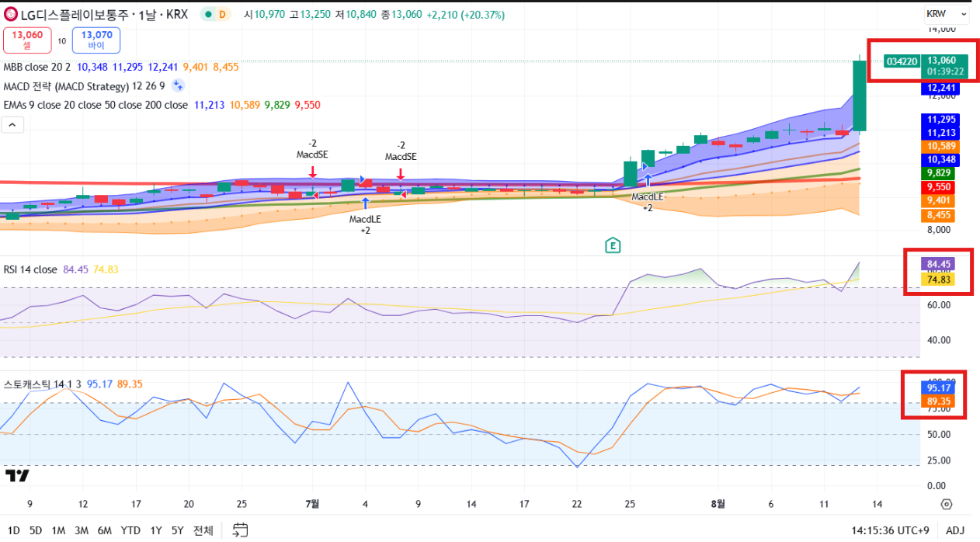The width and height of the screenshot is (980, 542).
Task: Click the 7월 date axis label
Action: (x=312, y=503)
